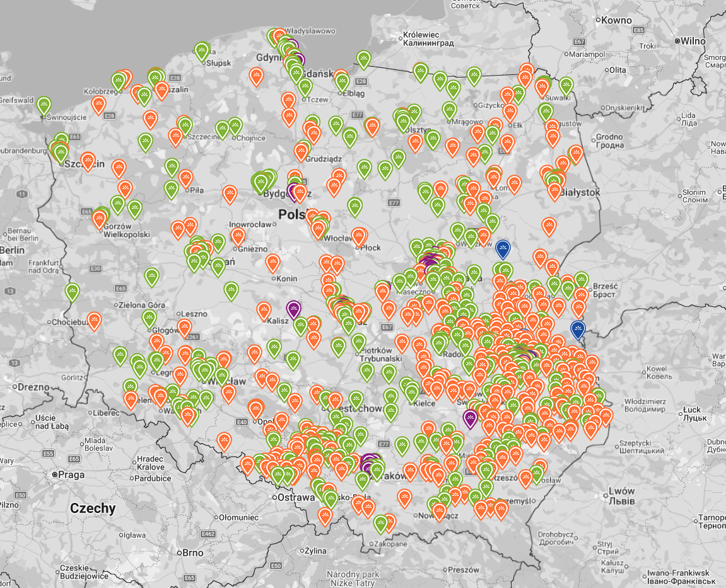The height and width of the screenshot is (588, 726).
Task: Click the green marker above Piotrków Trybunalski
Action: pyautogui.click(x=358, y=343)
